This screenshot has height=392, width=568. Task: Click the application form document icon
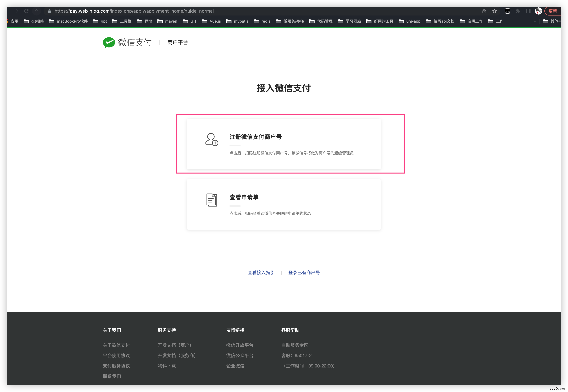click(212, 200)
